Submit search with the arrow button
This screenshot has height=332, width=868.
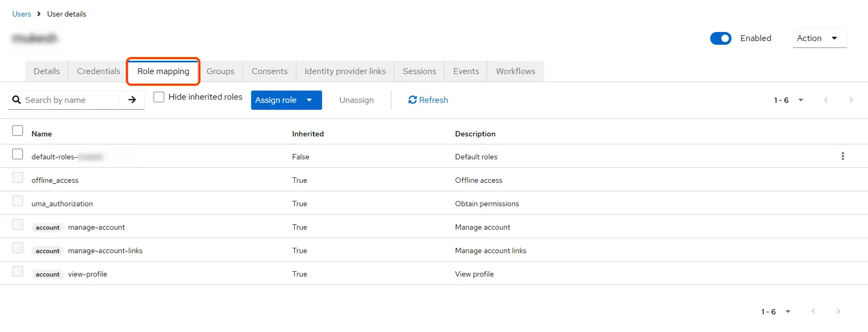pyautogui.click(x=132, y=100)
